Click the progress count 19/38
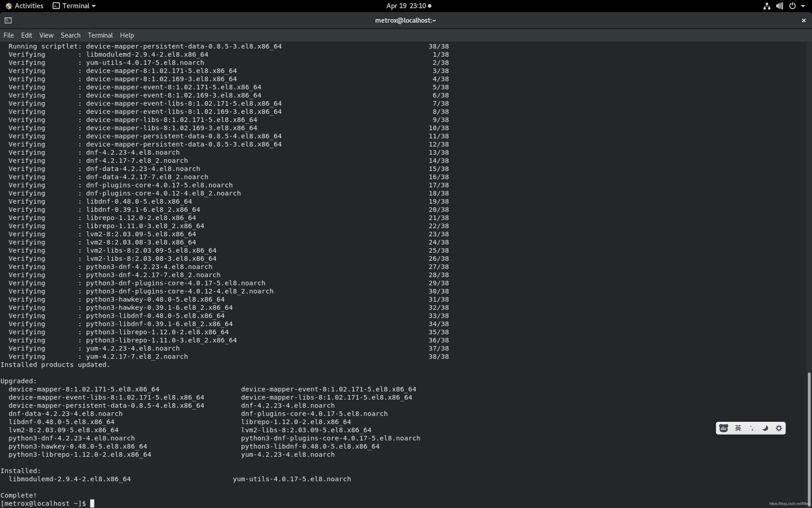812x508 pixels. (x=439, y=201)
